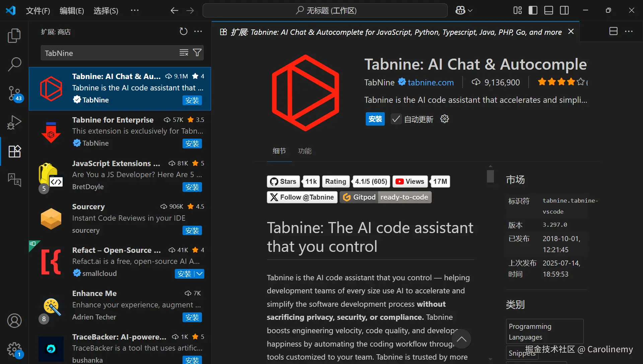
Task: Toggle the secondary side bar
Action: 564,10
